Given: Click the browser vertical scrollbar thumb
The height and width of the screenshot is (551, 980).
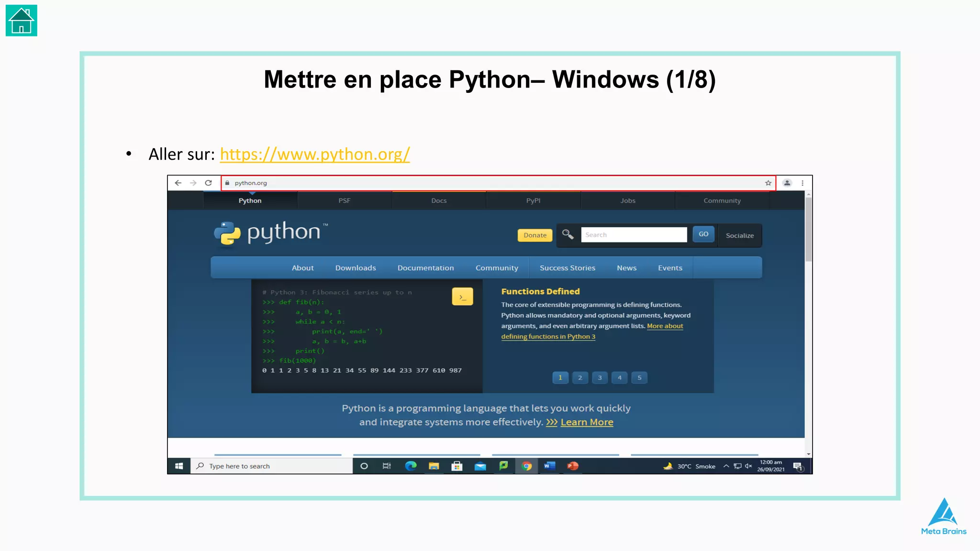Looking at the screenshot, I should pos(809,230).
